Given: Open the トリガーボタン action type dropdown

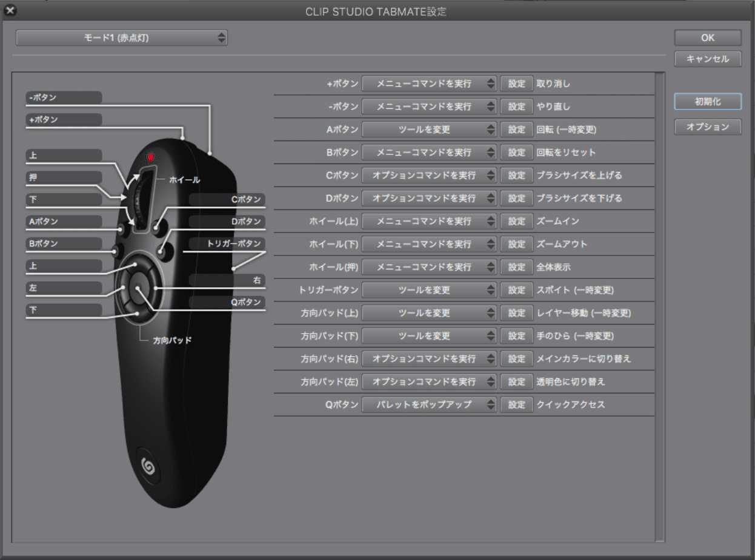Looking at the screenshot, I should coord(429,291).
